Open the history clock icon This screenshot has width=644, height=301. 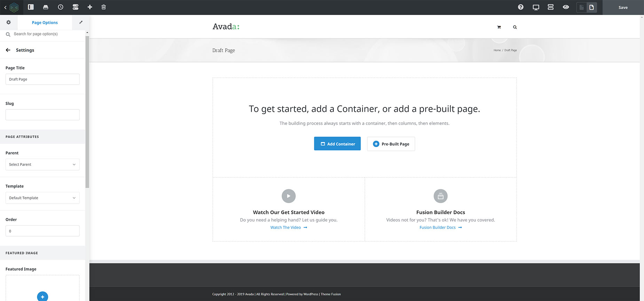pos(61,7)
